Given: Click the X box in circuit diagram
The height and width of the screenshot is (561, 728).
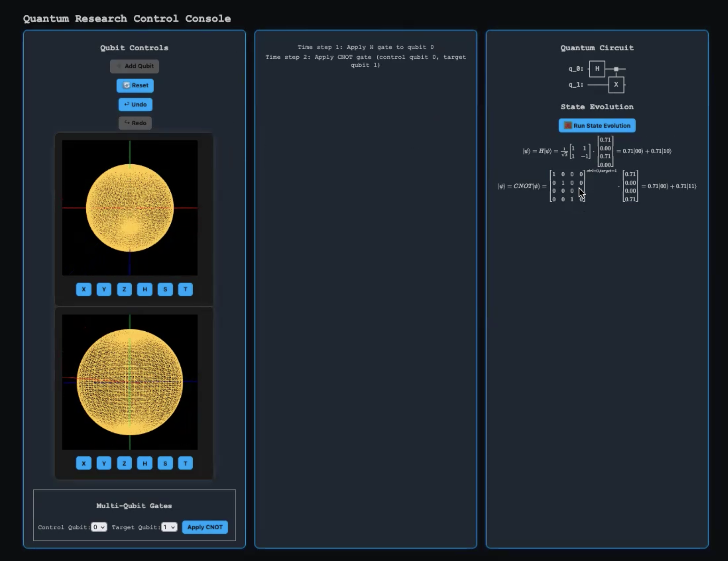Looking at the screenshot, I should click(x=616, y=85).
